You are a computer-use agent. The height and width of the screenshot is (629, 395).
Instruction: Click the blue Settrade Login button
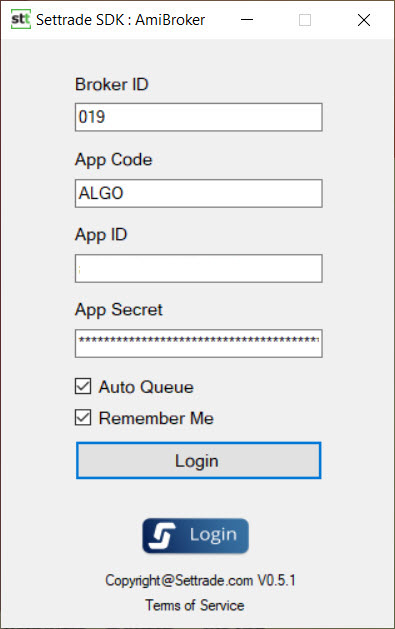[196, 536]
